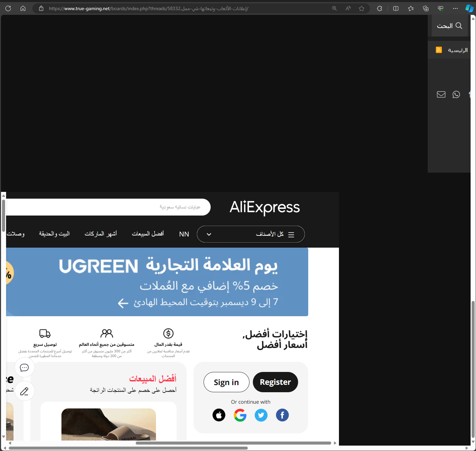Click the Register button
This screenshot has width=476, height=451.
[275, 382]
